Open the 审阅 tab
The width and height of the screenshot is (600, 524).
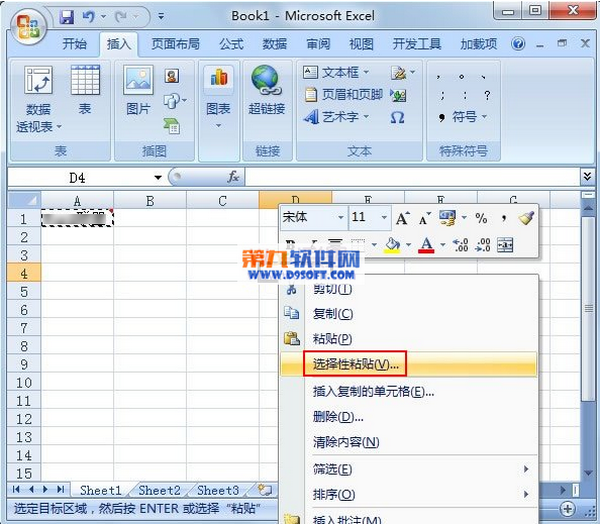click(x=318, y=44)
